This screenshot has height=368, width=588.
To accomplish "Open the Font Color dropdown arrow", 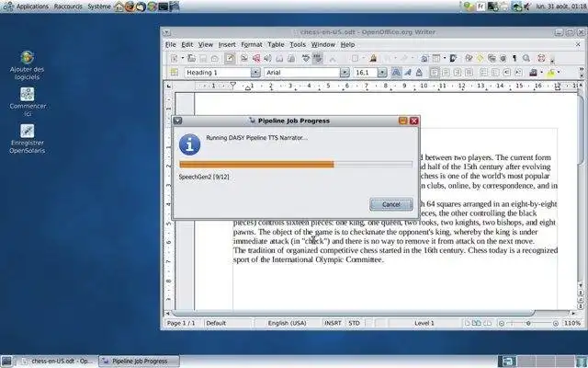I will click(x=541, y=72).
